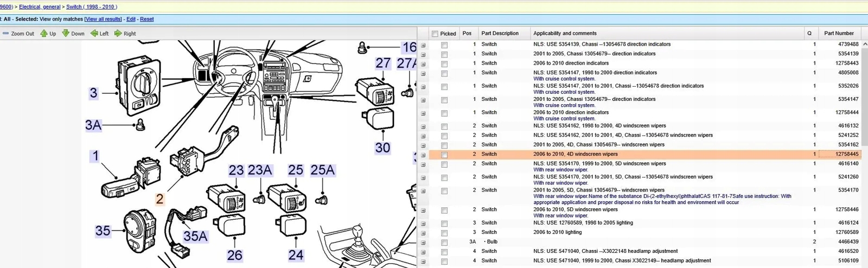868x268 pixels.
Task: Select callout 16 in the diagram
Action: [x=409, y=47]
